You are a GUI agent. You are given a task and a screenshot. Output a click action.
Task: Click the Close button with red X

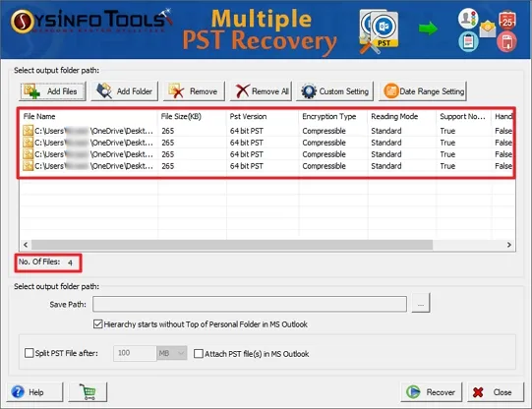(496, 392)
